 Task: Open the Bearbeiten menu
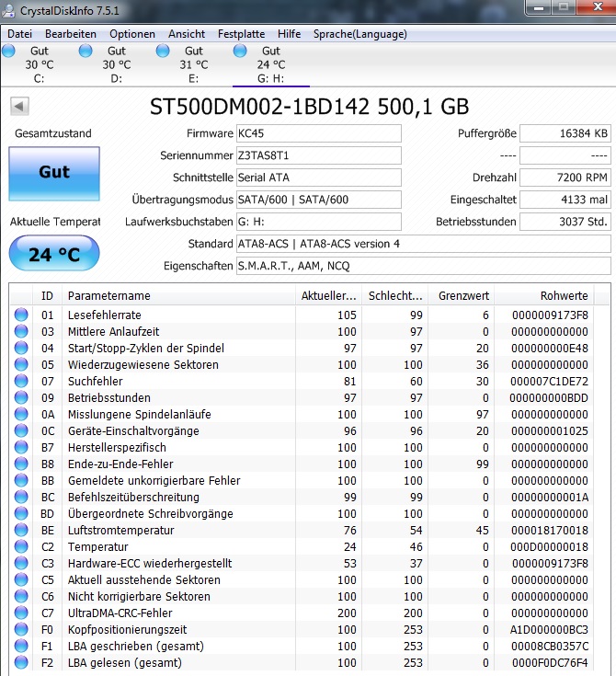click(x=71, y=34)
